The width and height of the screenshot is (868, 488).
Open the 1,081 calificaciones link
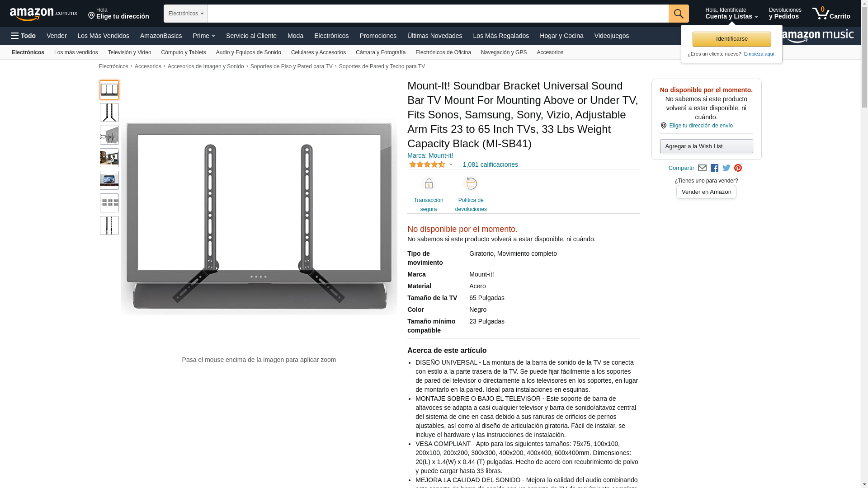(x=490, y=164)
